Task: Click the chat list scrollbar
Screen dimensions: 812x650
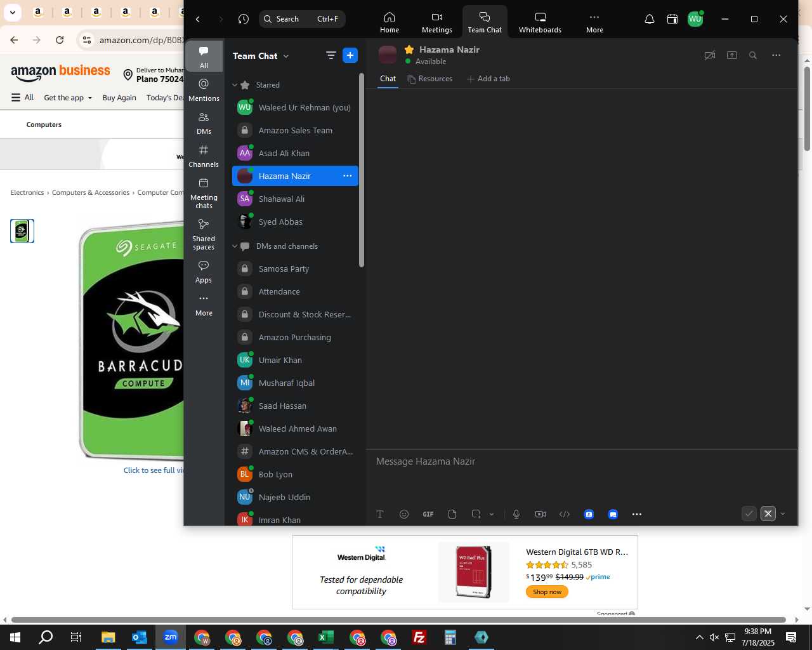Action: tap(362, 170)
